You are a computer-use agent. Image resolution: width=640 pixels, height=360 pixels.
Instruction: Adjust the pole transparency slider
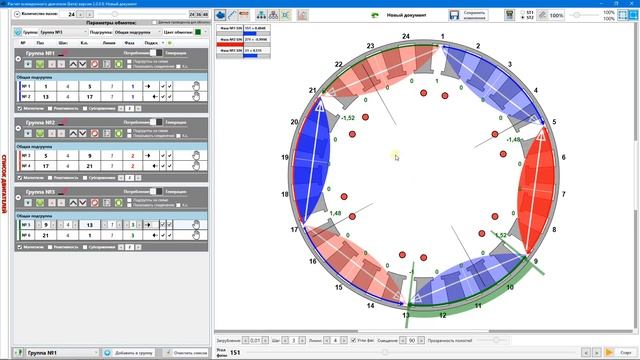point(492,340)
